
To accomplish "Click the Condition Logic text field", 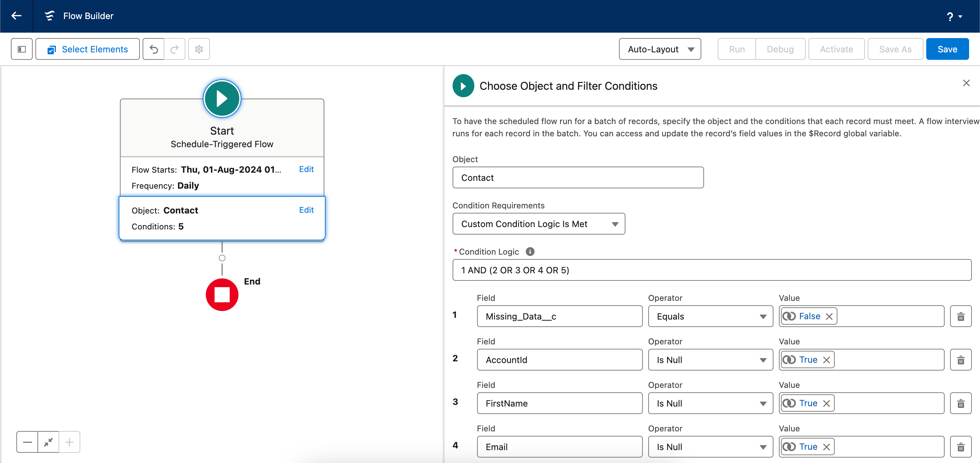I will (712, 270).
